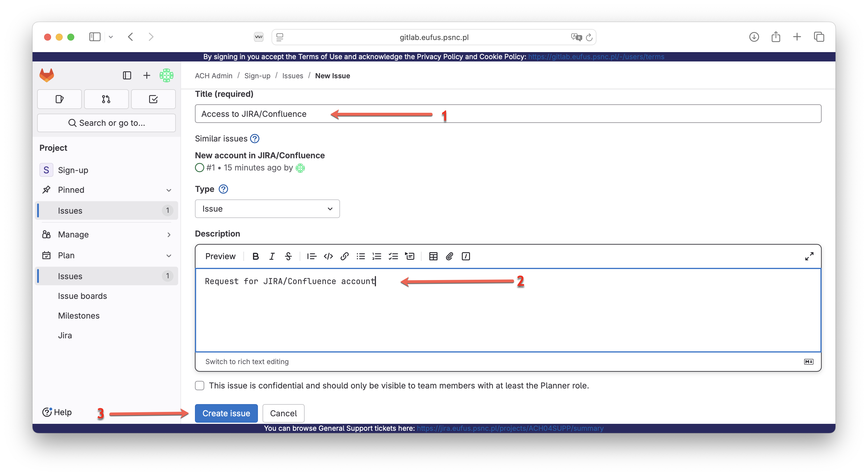Switch to rich text editing

point(247,362)
